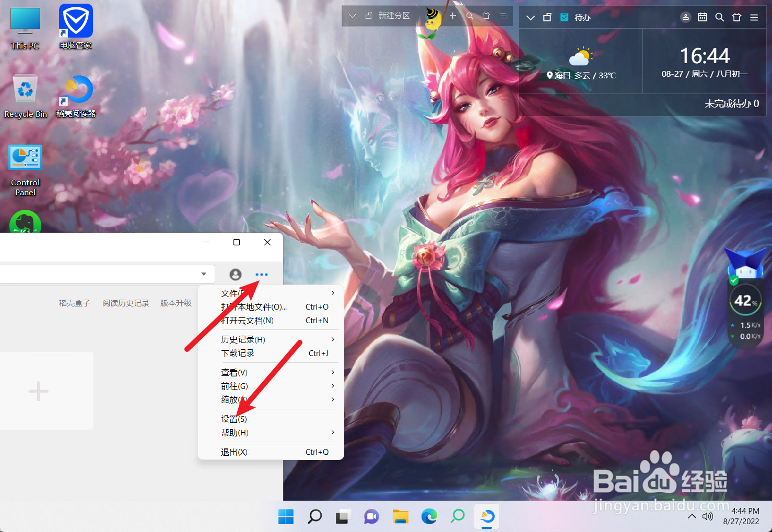Collapse the 待办 widget with its chevron
The height and width of the screenshot is (532, 772).
[531, 17]
